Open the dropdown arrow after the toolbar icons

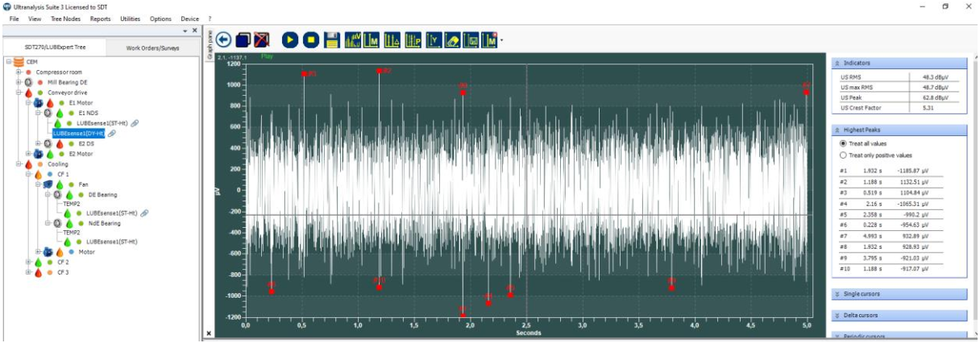pos(501,40)
